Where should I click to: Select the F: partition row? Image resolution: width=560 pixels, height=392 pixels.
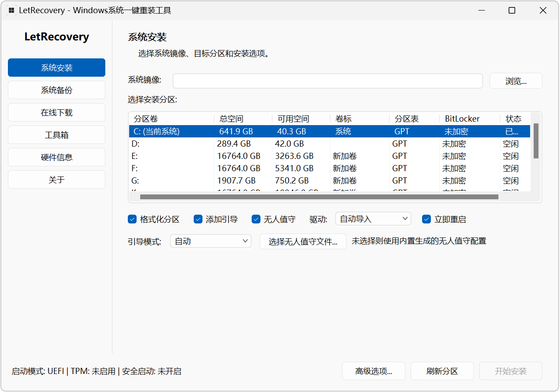point(329,168)
